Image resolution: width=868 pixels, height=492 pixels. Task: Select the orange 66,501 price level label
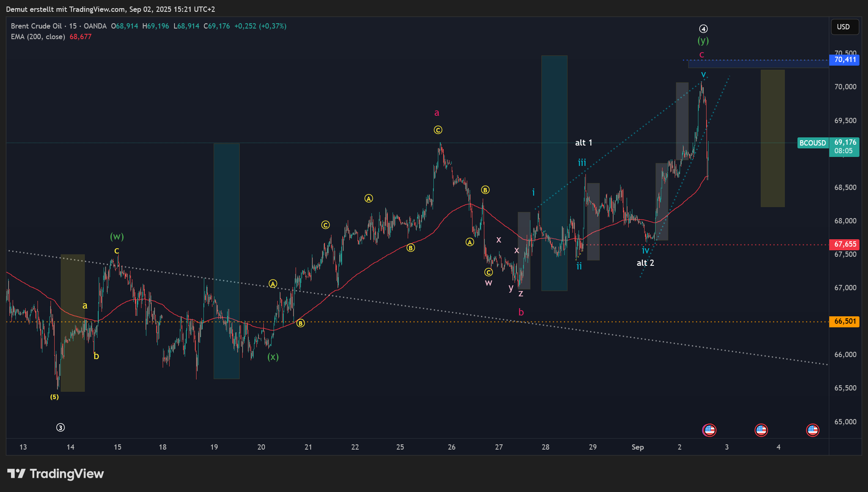click(845, 321)
